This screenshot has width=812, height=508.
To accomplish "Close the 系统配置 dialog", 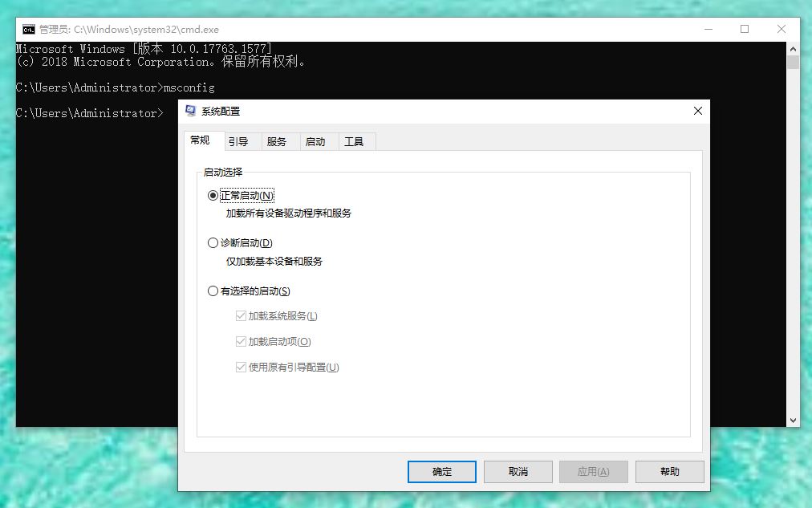I will point(697,111).
